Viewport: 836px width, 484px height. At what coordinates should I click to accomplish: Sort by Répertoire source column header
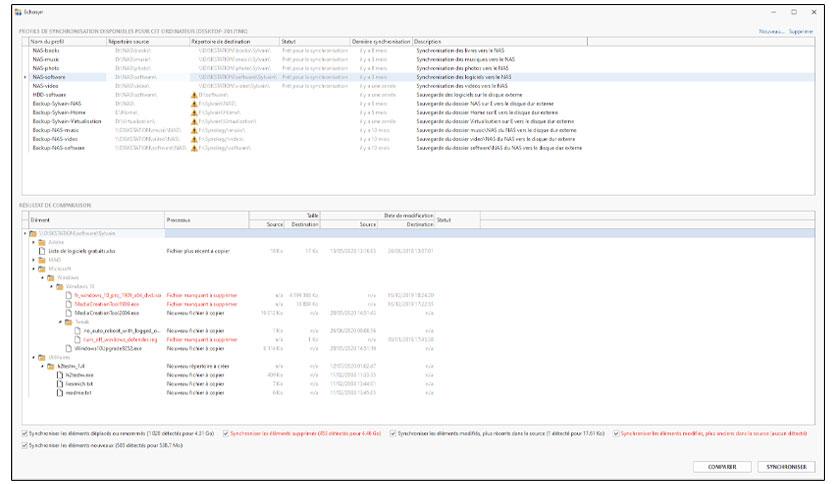point(148,42)
